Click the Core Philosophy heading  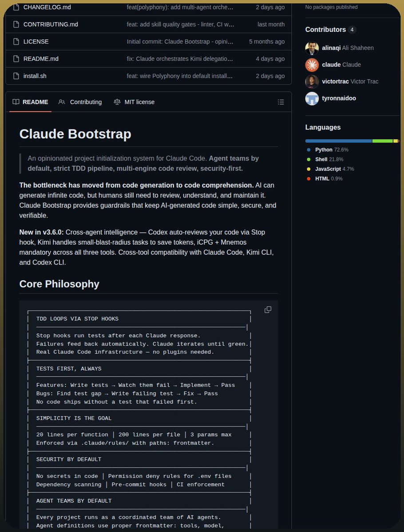[x=59, y=284]
